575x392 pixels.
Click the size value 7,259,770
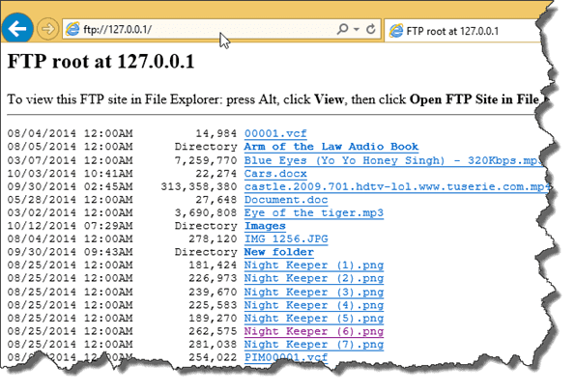coord(206,160)
